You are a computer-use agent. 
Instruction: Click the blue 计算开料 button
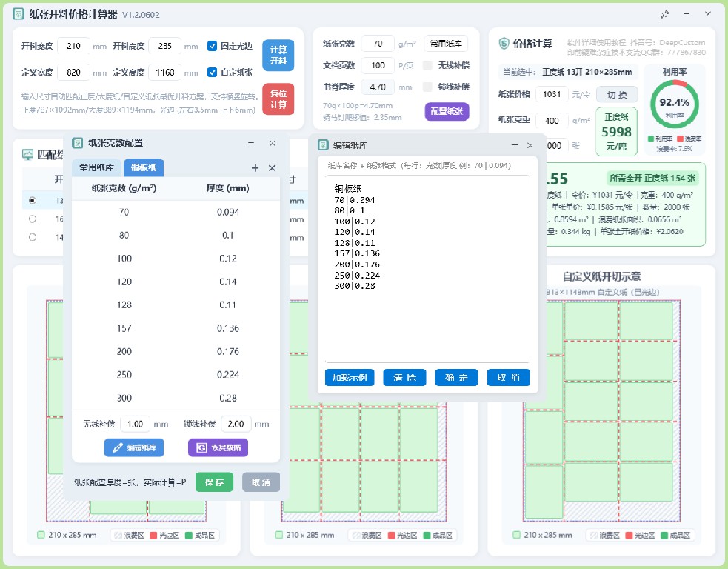tap(278, 56)
